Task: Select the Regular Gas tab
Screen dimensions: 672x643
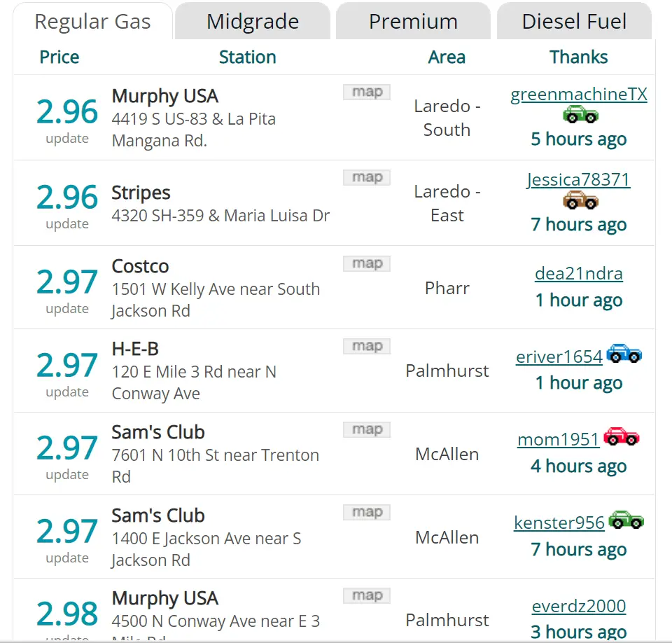Action: coord(93,21)
